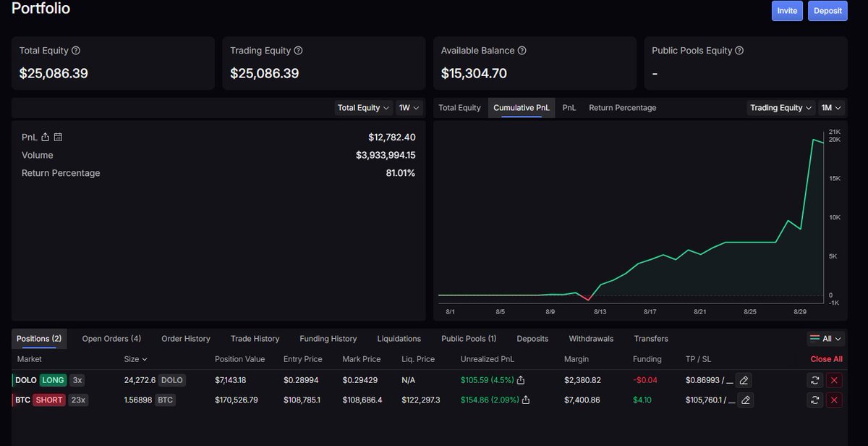Open the Trading Equity metric dropdown

pos(780,107)
